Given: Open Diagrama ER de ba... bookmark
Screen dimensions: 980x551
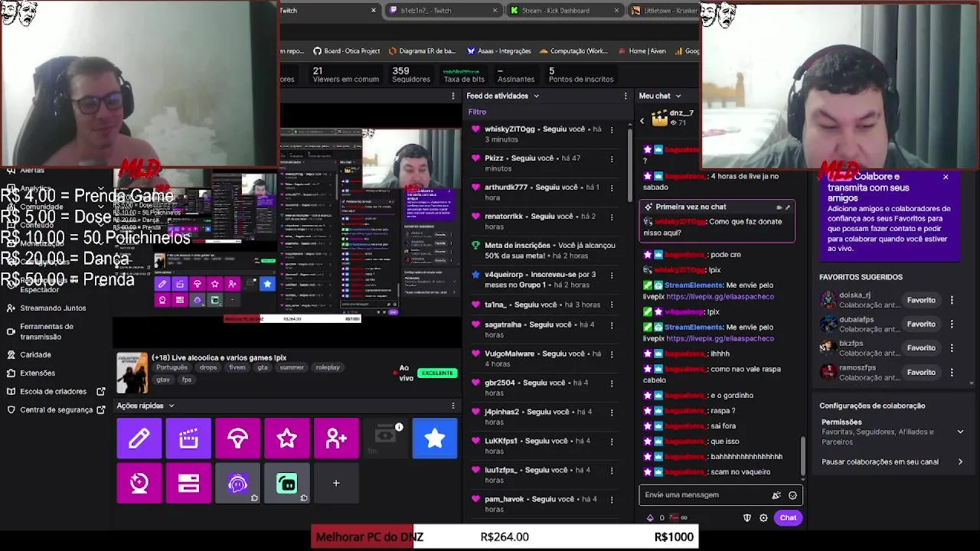Looking at the screenshot, I should 422,51.
